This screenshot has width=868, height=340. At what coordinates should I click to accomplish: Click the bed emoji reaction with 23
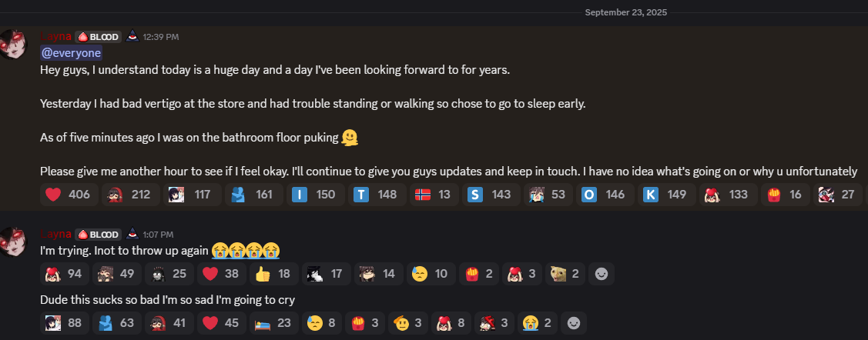274,323
